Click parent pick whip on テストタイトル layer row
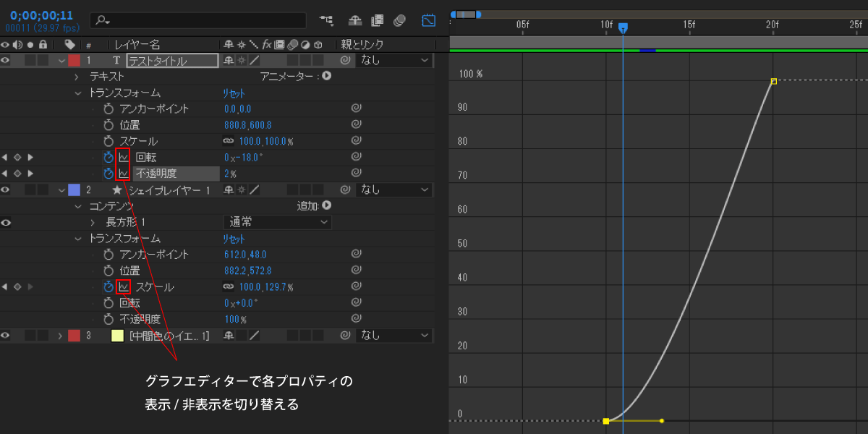Screen dimensions: 868x434 tap(346, 61)
